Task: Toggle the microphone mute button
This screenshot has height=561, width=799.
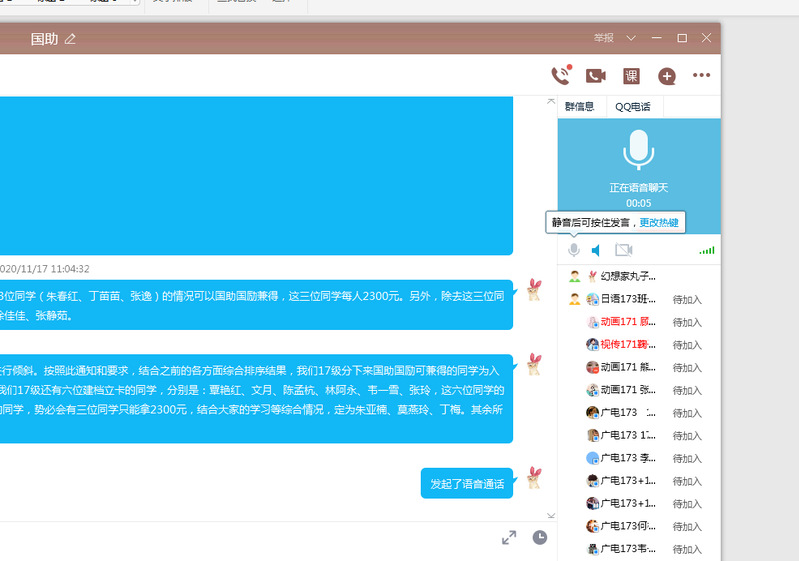Action: point(573,250)
